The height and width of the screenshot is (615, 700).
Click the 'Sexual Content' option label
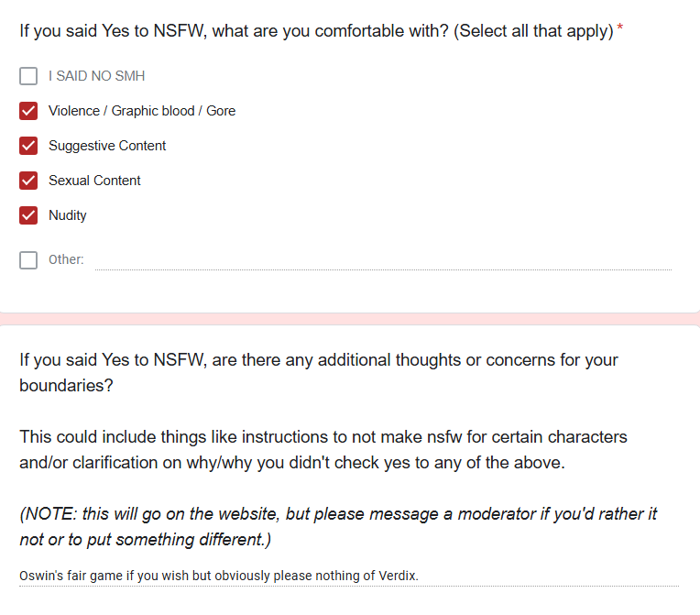[x=94, y=181]
